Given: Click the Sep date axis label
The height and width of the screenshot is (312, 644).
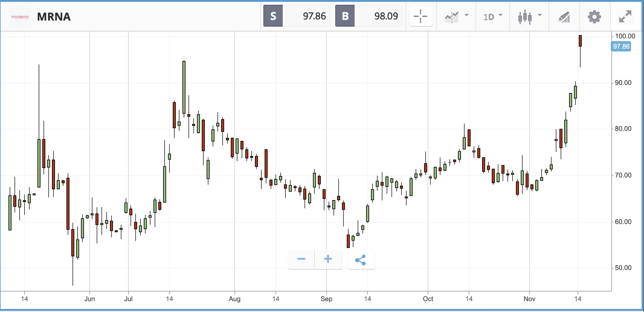Looking at the screenshot, I should pyautogui.click(x=327, y=299).
